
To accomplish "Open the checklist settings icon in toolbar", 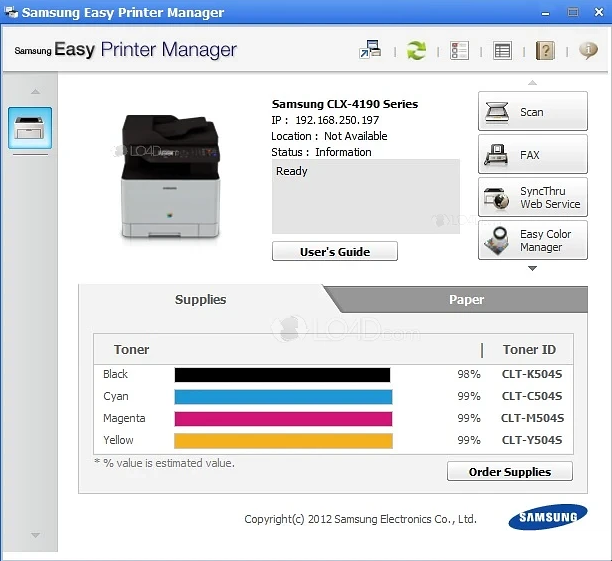I will pyautogui.click(x=459, y=50).
